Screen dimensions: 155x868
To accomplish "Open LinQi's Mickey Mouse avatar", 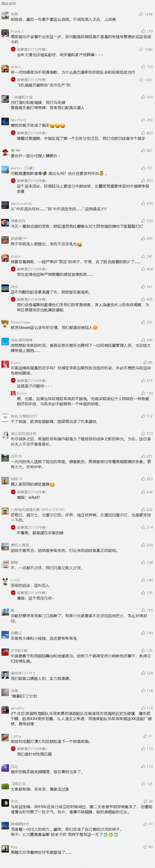I will 5,582.
